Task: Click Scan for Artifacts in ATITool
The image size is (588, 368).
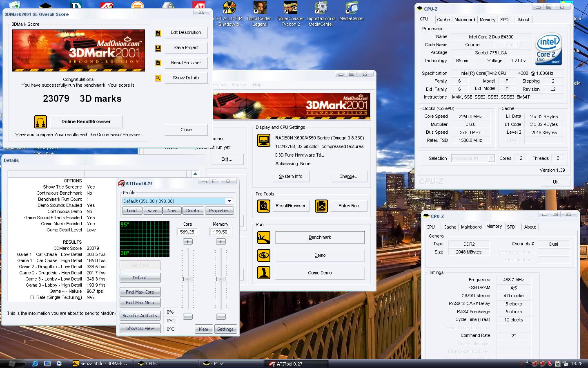Action: (140, 316)
